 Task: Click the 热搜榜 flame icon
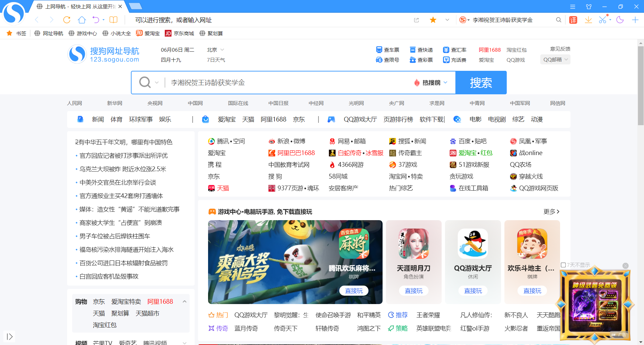(x=417, y=83)
